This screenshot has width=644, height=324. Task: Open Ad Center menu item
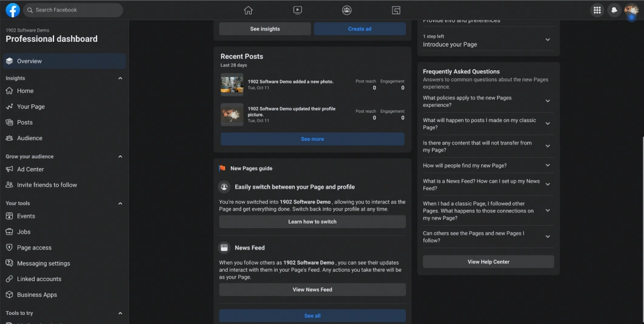click(x=64, y=169)
